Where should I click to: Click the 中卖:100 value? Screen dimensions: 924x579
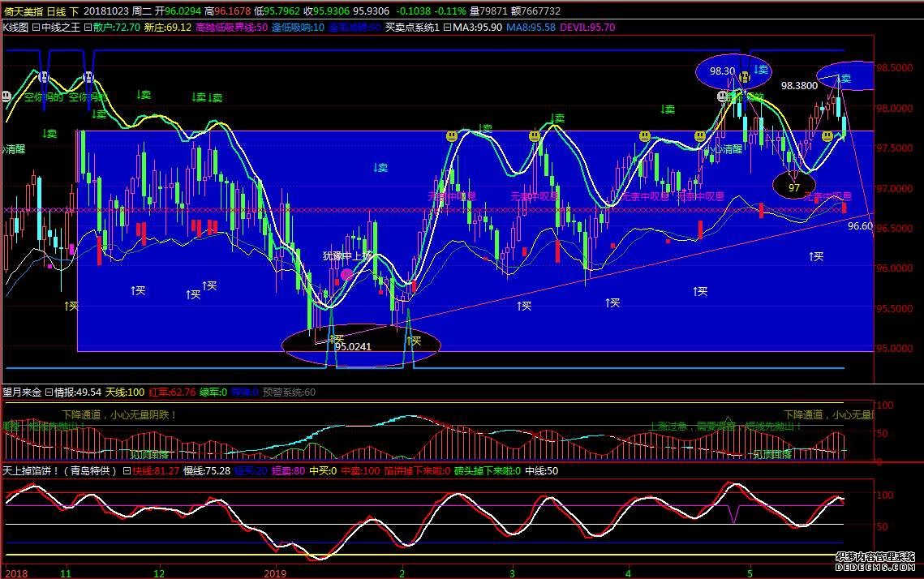[361, 470]
